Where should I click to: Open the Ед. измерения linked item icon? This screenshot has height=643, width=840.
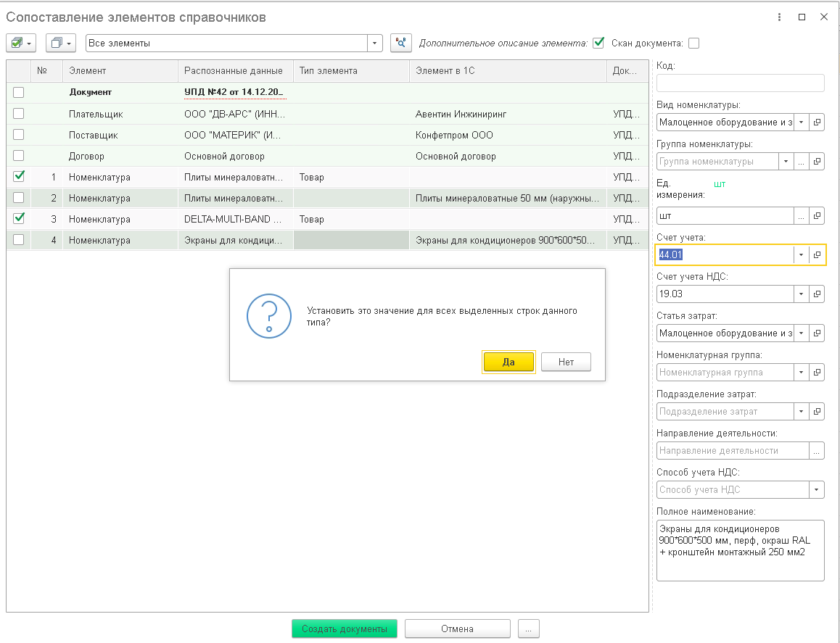point(817,216)
